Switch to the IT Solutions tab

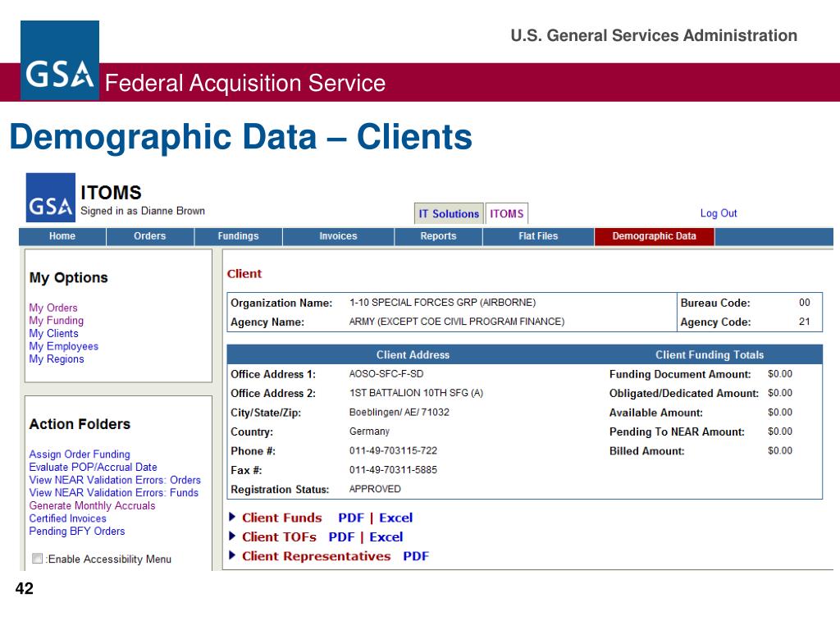pos(449,213)
